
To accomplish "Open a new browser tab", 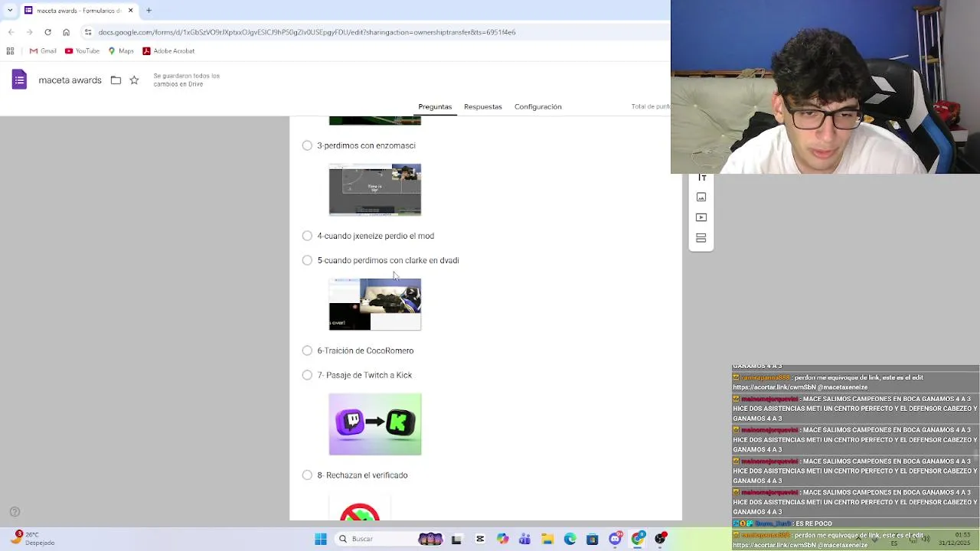I will (149, 11).
